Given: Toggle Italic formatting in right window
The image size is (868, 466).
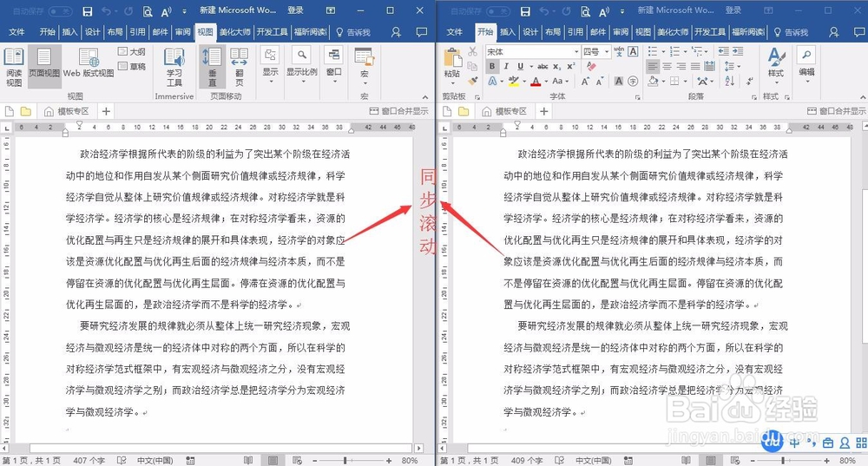Looking at the screenshot, I should [506, 67].
